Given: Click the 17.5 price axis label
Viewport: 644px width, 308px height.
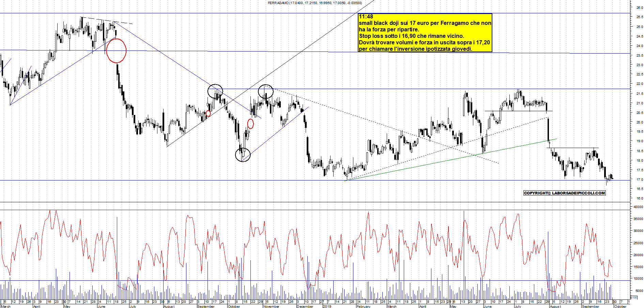Looking at the screenshot, I should pyautogui.click(x=640, y=170).
